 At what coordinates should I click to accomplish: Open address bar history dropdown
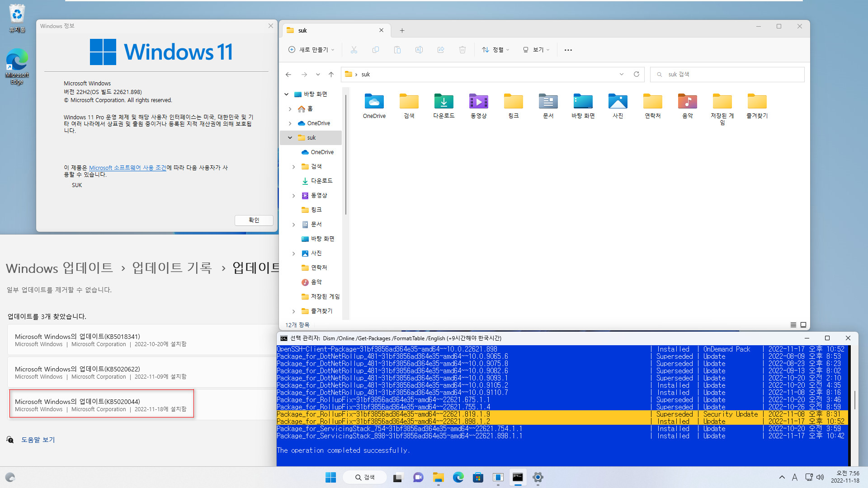point(622,74)
